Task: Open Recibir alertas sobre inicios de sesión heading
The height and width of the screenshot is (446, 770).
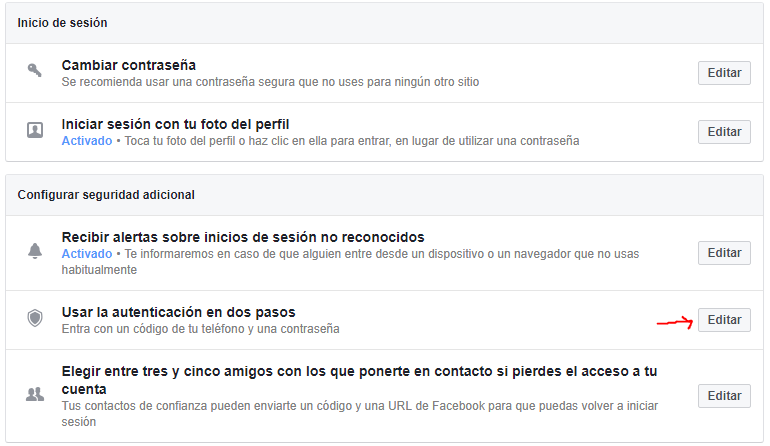Action: click(x=243, y=237)
